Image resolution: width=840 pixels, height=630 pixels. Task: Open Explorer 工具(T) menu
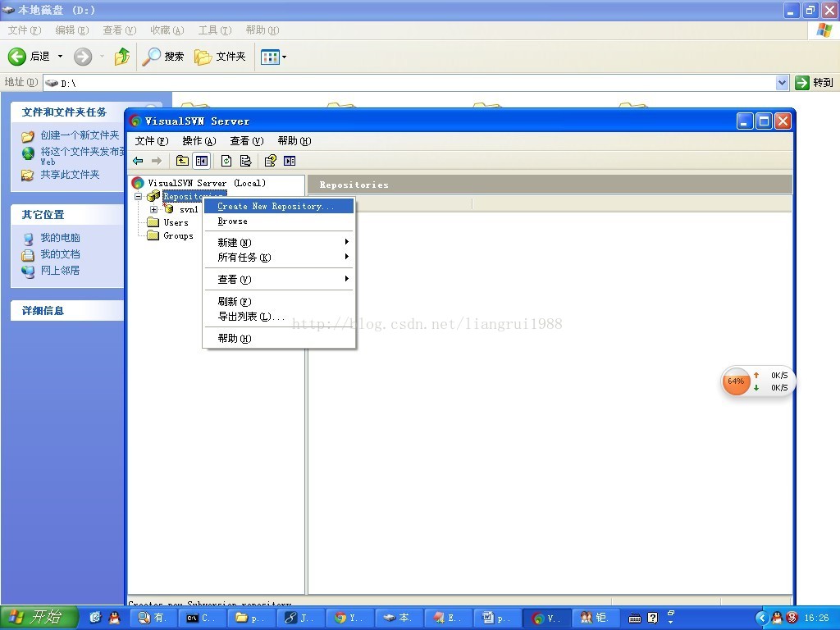tap(215, 30)
